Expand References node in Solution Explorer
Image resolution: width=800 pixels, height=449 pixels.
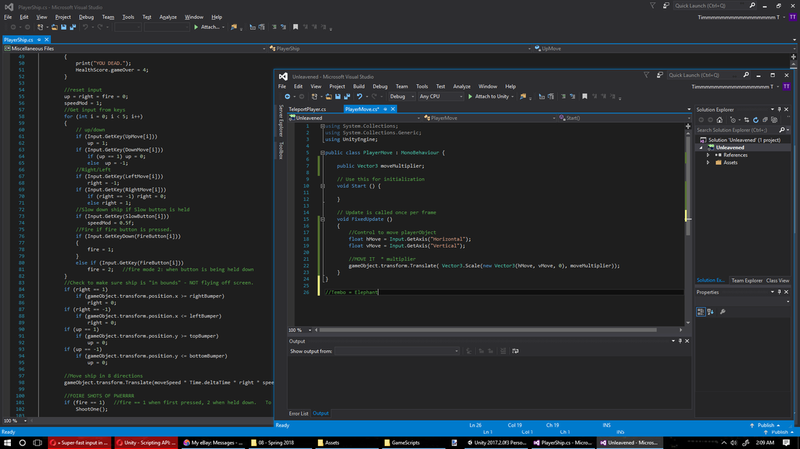(708, 155)
